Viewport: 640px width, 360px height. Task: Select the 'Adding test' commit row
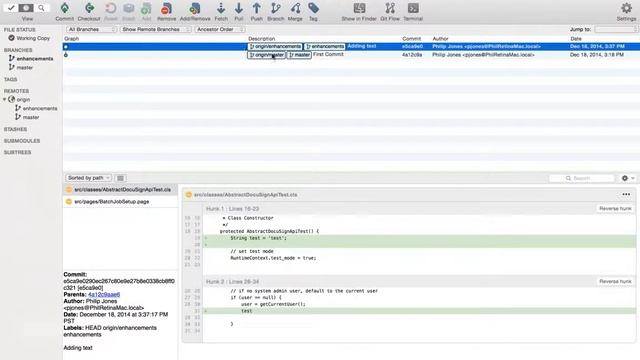tap(351, 47)
